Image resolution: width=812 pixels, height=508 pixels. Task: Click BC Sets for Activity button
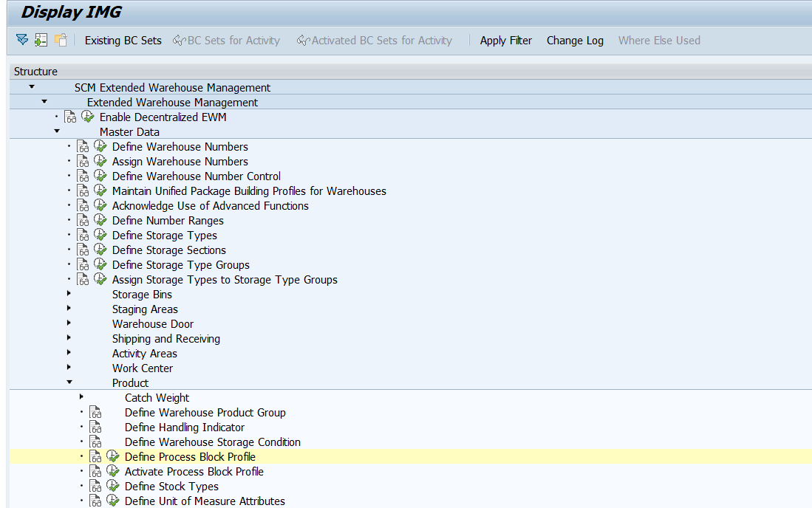(226, 41)
